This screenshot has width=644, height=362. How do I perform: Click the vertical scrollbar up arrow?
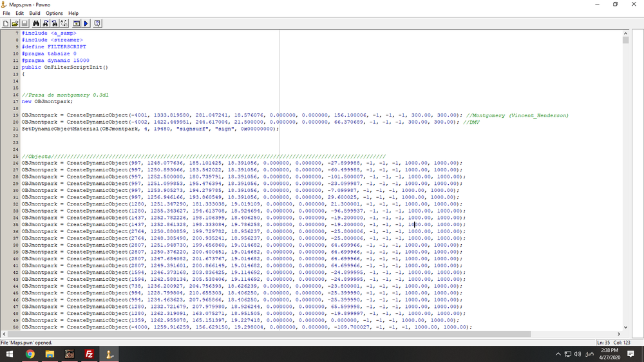pyautogui.click(x=625, y=33)
